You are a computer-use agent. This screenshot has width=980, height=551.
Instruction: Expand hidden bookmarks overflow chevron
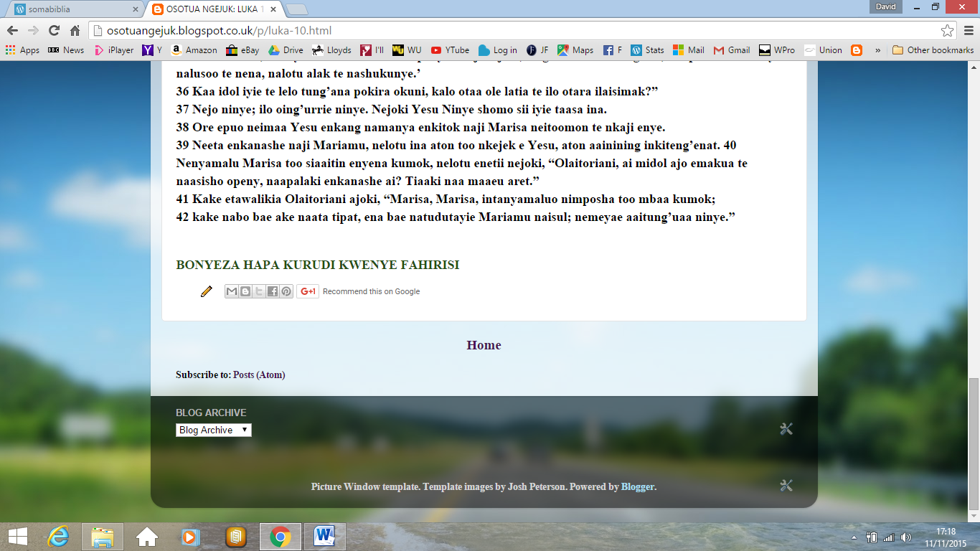pos(877,50)
